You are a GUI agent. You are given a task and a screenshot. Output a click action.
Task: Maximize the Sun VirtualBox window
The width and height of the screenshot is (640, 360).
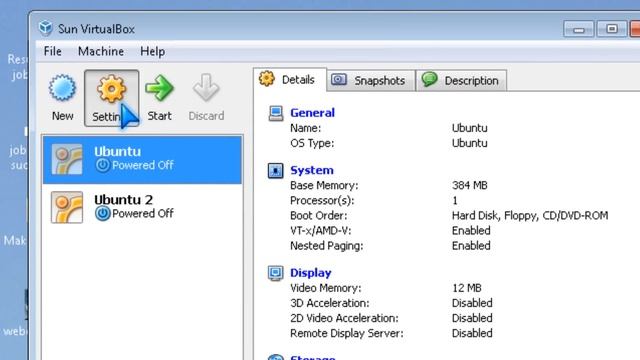pyautogui.click(x=611, y=29)
